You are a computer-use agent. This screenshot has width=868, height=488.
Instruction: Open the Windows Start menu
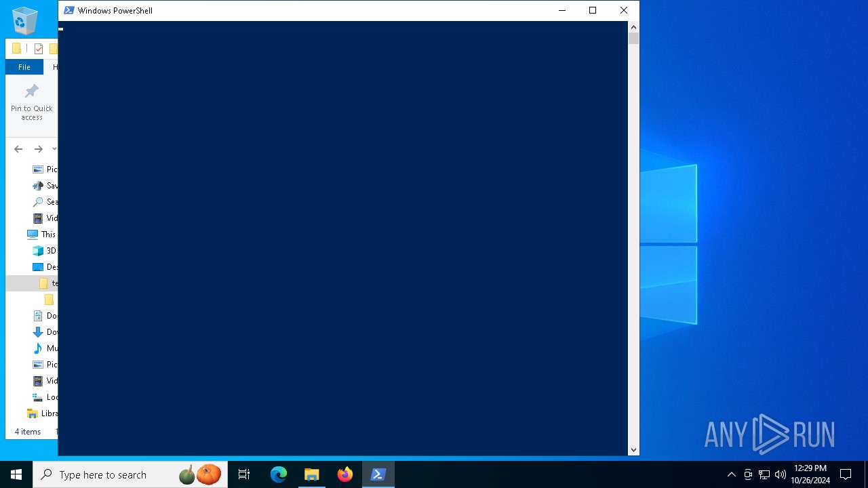pos(16,474)
